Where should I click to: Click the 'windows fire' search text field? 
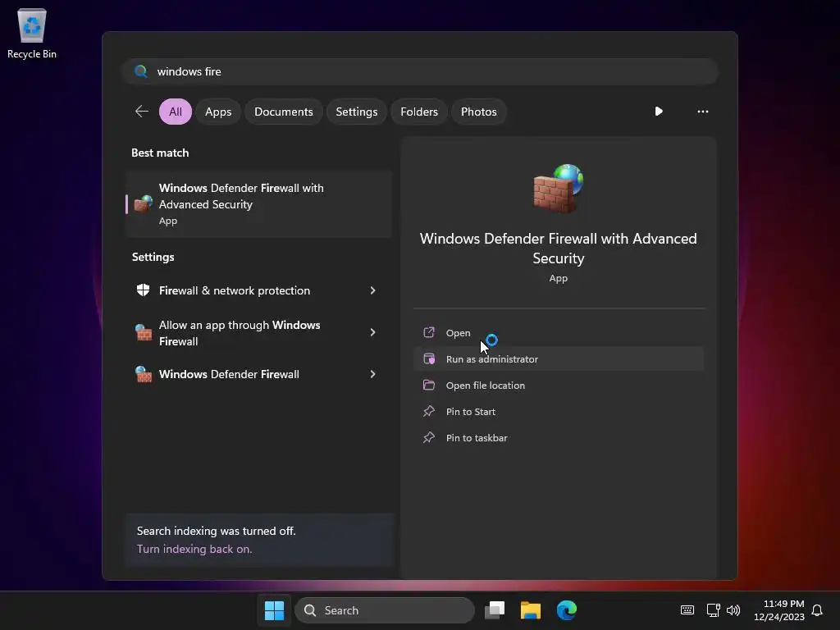coord(420,71)
